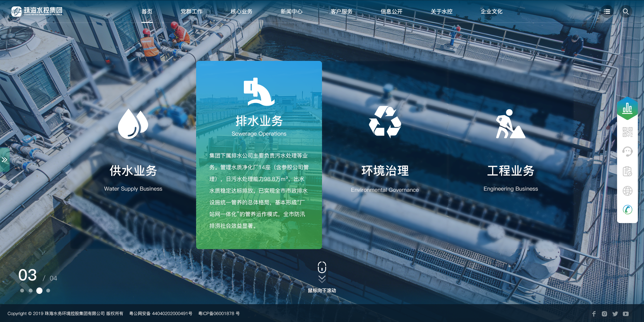
Task: Click the clipboard checklist sidebar icon
Action: click(x=627, y=171)
